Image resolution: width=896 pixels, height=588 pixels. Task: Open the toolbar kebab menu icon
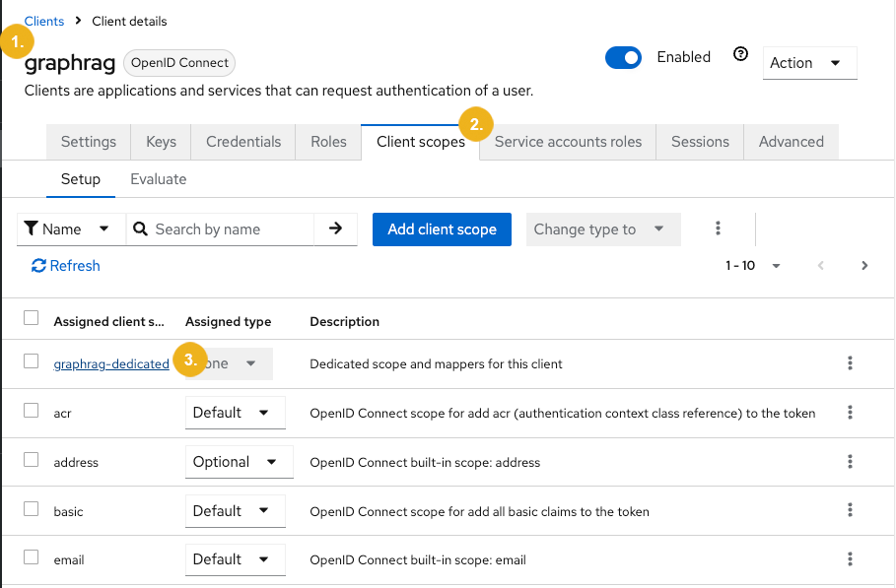(x=718, y=229)
